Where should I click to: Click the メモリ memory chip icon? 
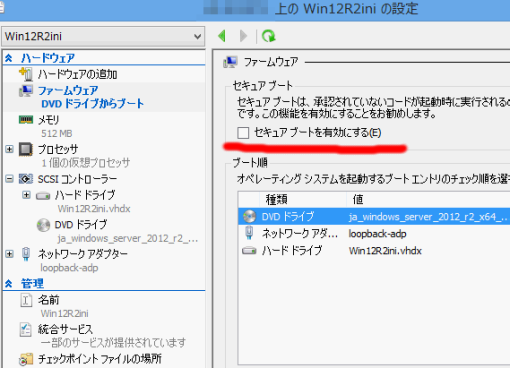[x=26, y=120]
